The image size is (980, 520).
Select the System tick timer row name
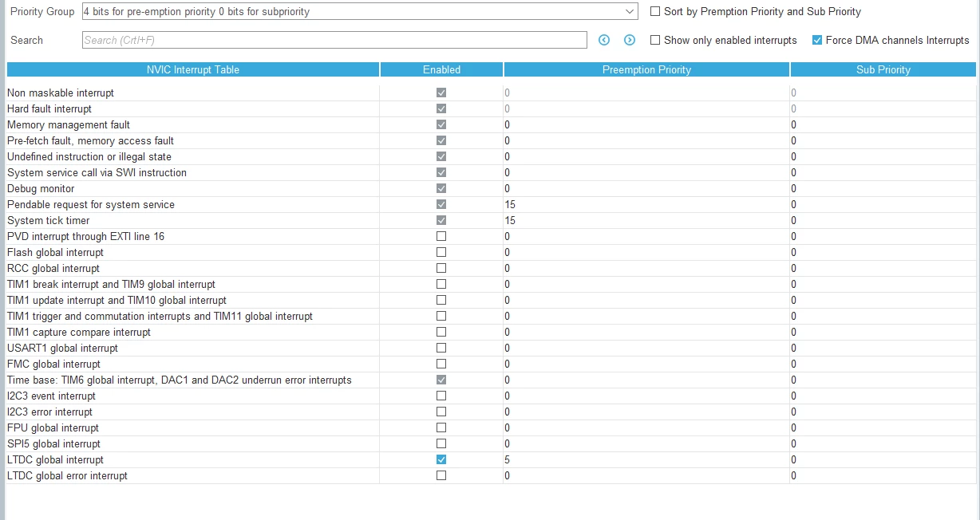coord(48,220)
